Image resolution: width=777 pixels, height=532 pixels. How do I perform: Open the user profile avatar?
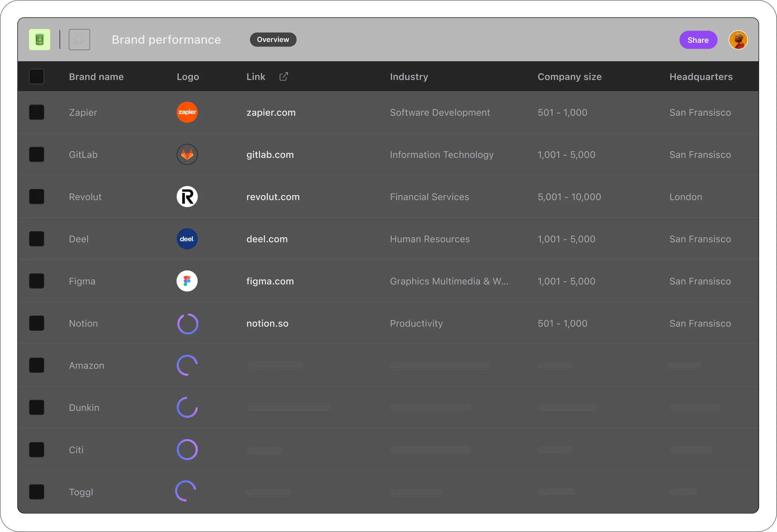pyautogui.click(x=738, y=40)
